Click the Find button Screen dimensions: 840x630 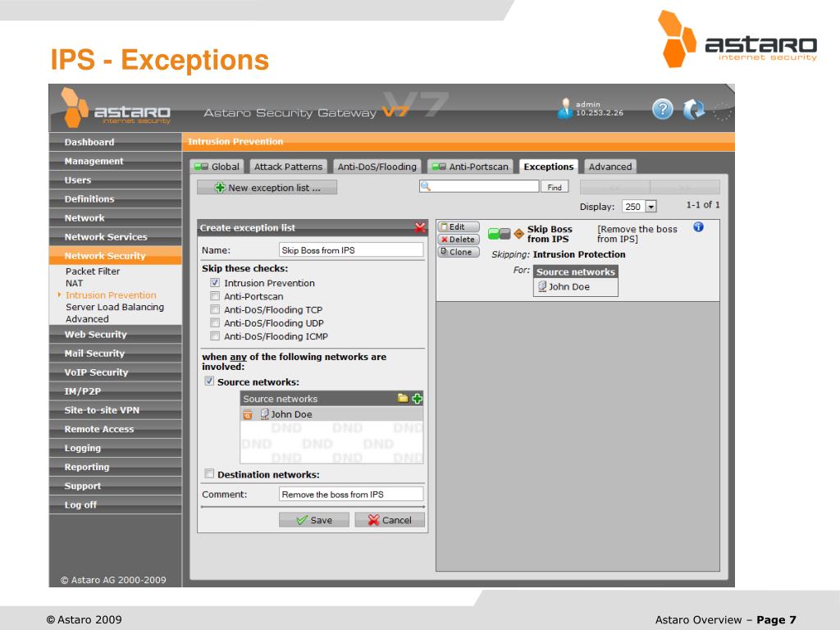[555, 187]
